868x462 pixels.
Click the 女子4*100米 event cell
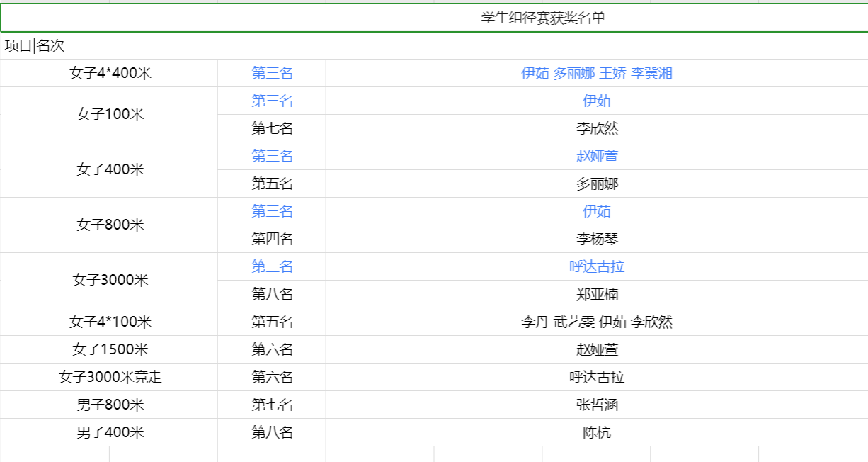tap(110, 322)
